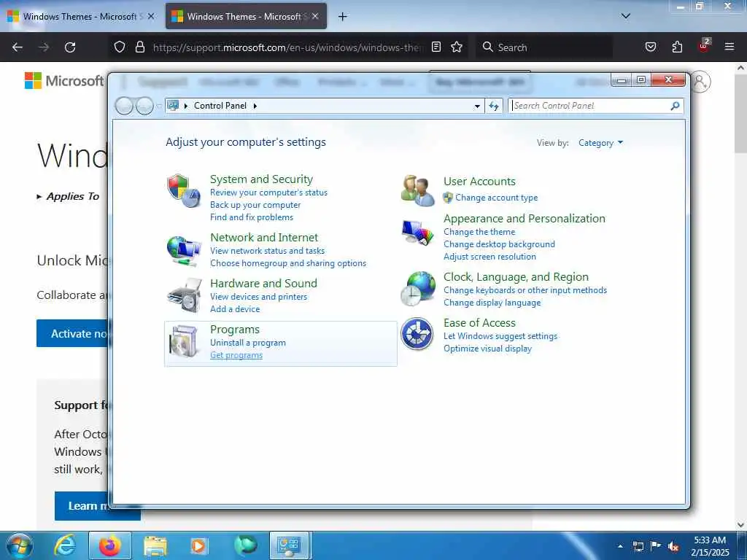
Task: Open the View by Category dropdown
Action: (x=600, y=143)
